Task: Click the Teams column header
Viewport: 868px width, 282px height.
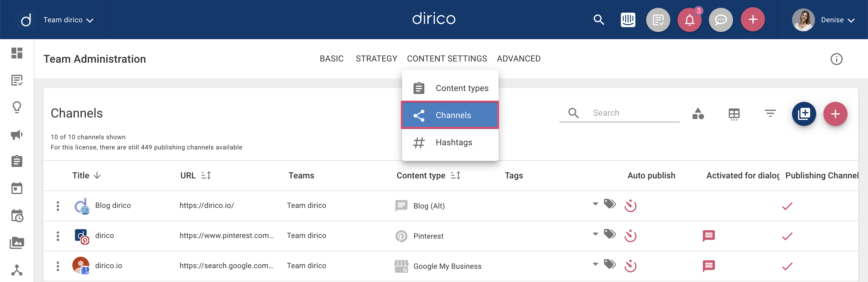Action: coord(301,176)
